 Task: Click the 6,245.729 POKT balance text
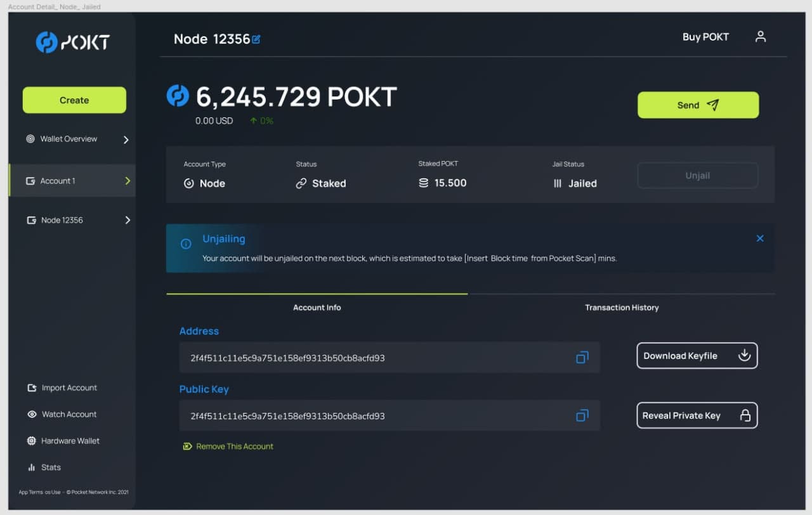296,97
